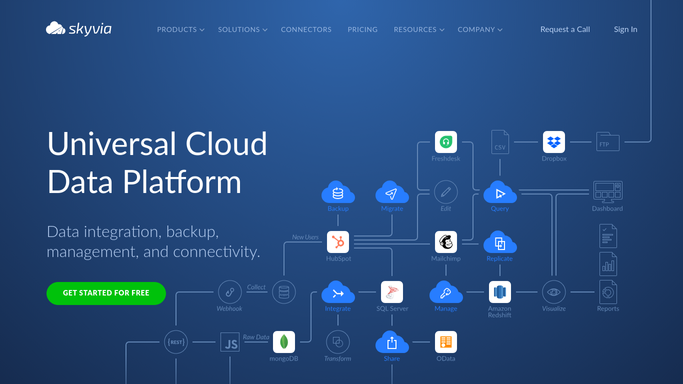This screenshot has height=384, width=683.
Task: Select the Query cloud icon
Action: pos(500,192)
